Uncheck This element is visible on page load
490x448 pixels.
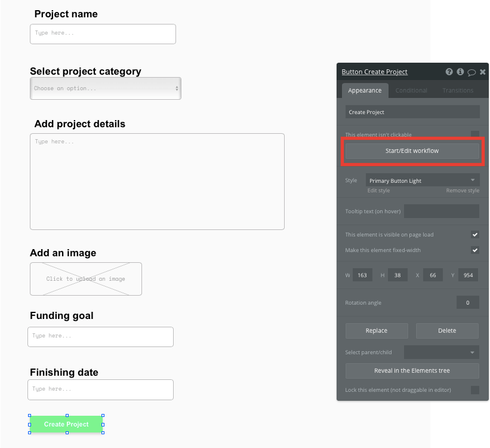point(476,234)
